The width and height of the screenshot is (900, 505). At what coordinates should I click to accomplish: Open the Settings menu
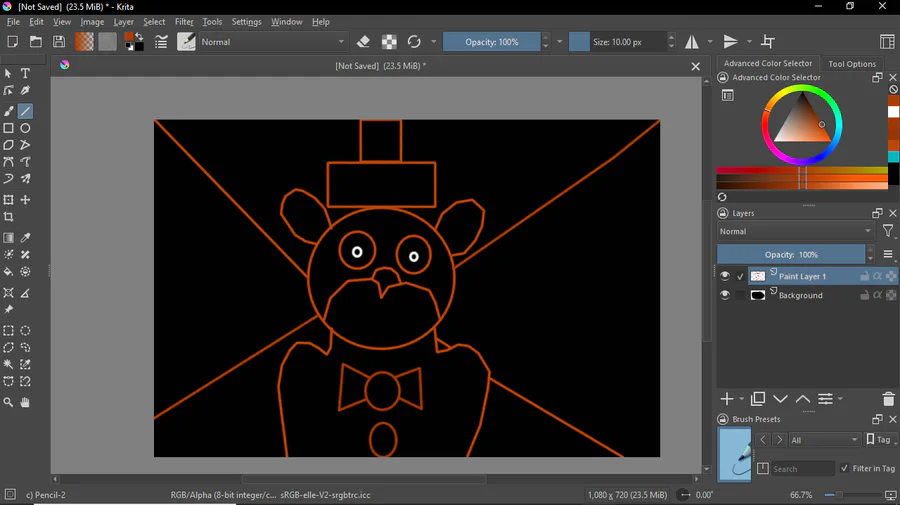(x=246, y=22)
